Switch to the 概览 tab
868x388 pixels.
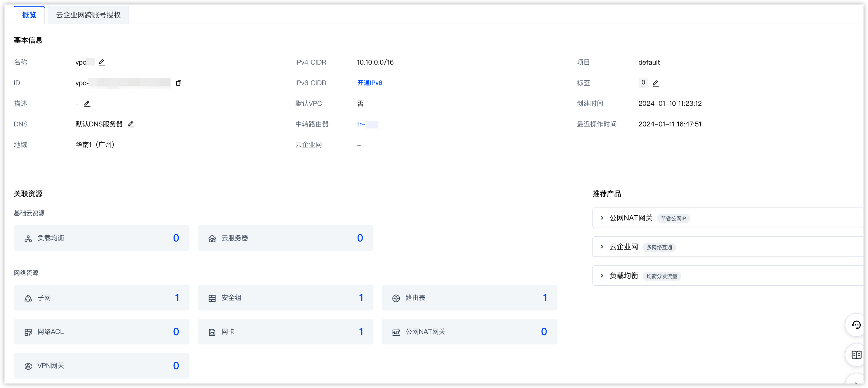click(x=29, y=15)
